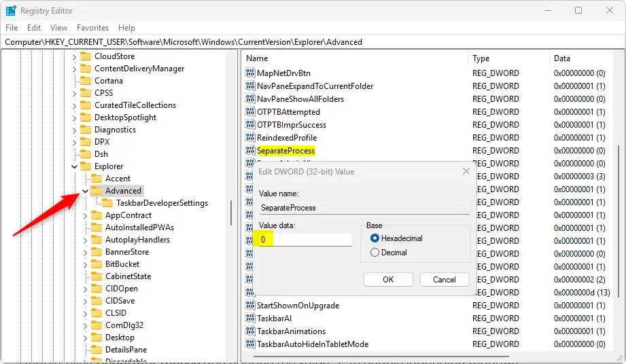Confirm the DWORD edit with OK
Screen dimensions: 626x364
point(388,280)
